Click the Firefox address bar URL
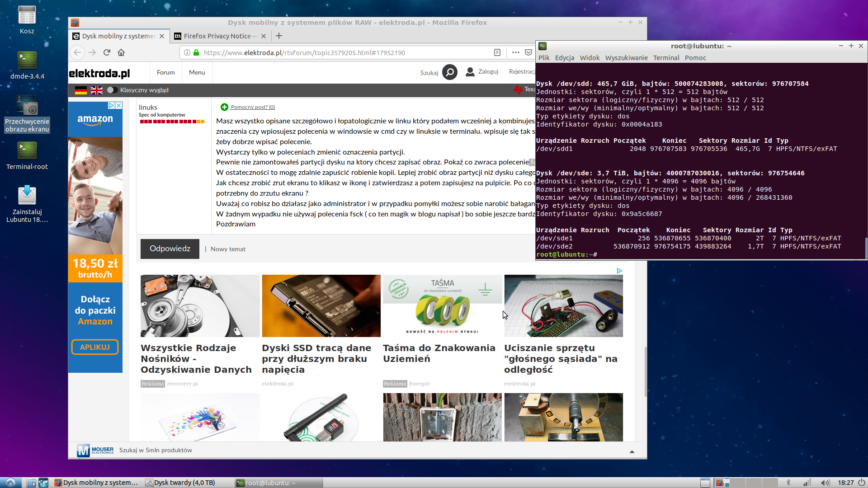Viewport: 868px width, 488px height. [304, 53]
